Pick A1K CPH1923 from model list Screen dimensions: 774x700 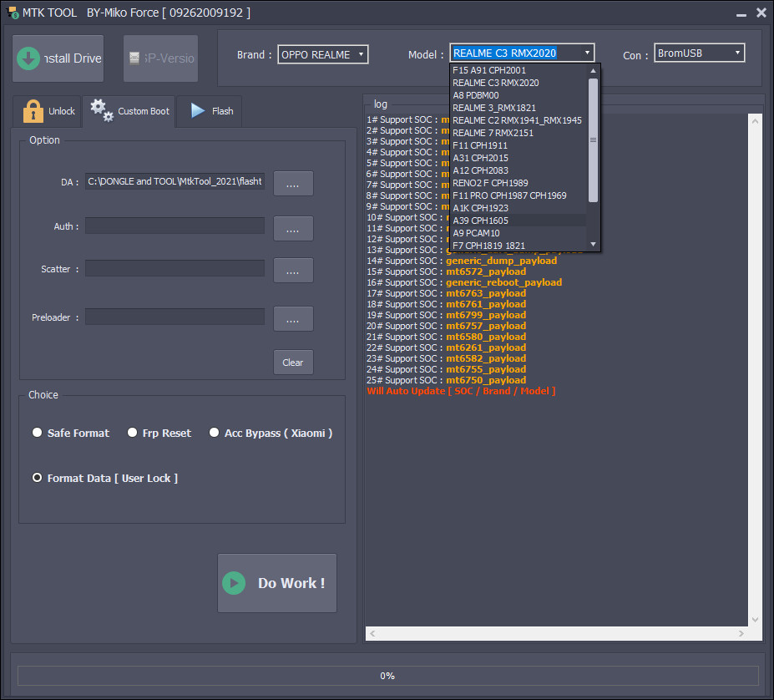[519, 208]
